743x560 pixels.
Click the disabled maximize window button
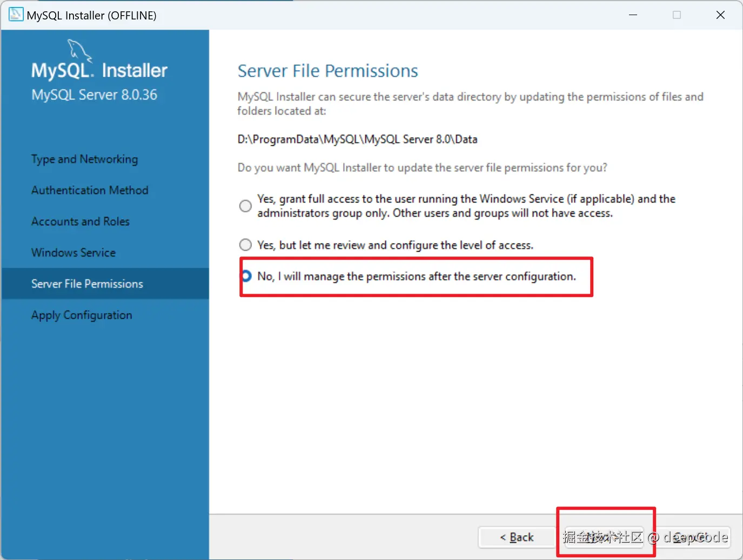tap(677, 15)
